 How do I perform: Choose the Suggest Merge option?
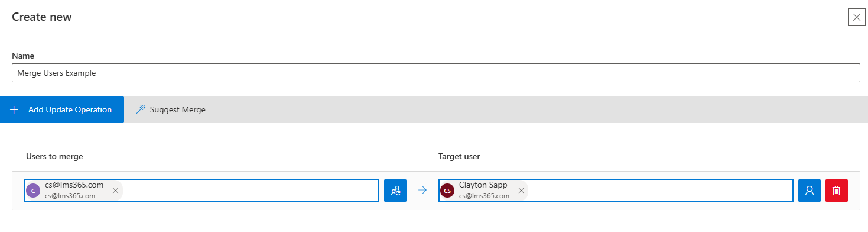pos(170,109)
